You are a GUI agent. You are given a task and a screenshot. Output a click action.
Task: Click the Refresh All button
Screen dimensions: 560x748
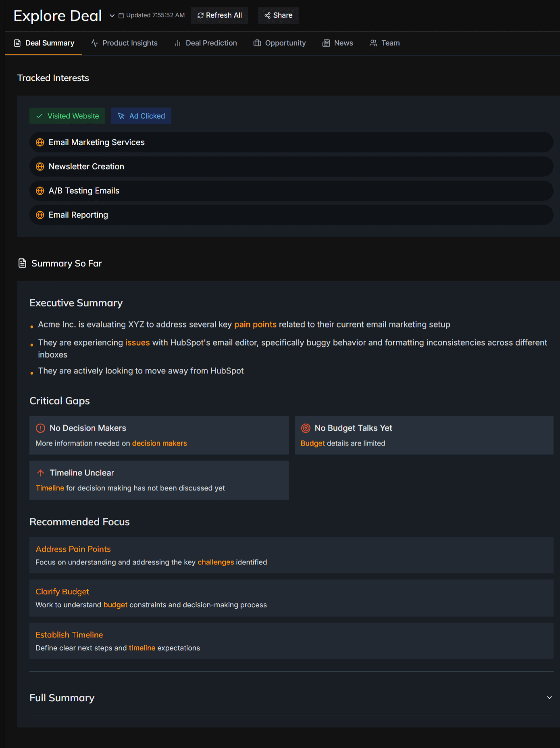(219, 15)
